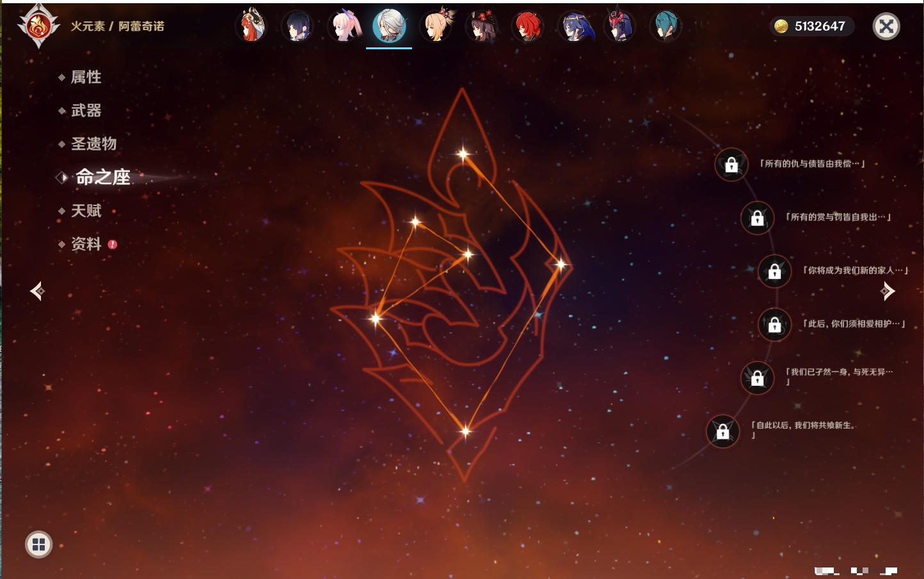View locked constellation 「自此以后, 我们将共飨新生。」

coord(722,432)
